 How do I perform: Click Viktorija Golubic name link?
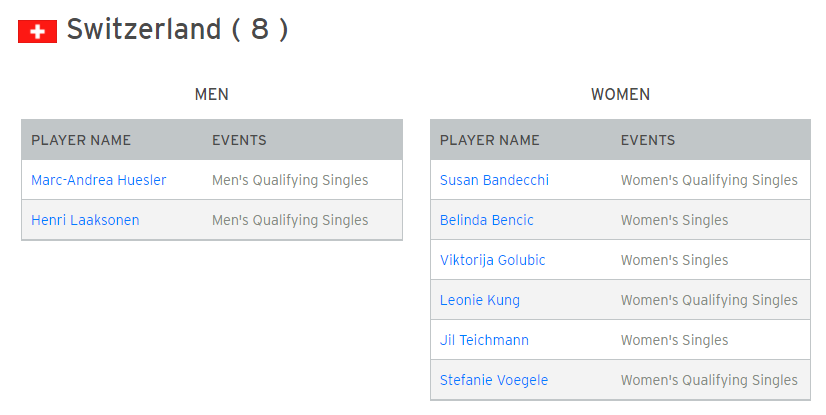click(493, 260)
